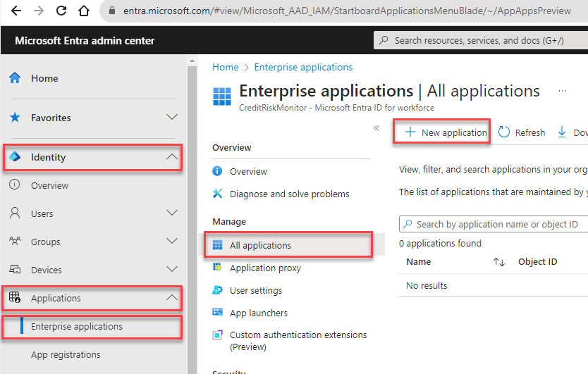
Task: Click the Custom authentication extensions icon
Action: click(x=217, y=335)
